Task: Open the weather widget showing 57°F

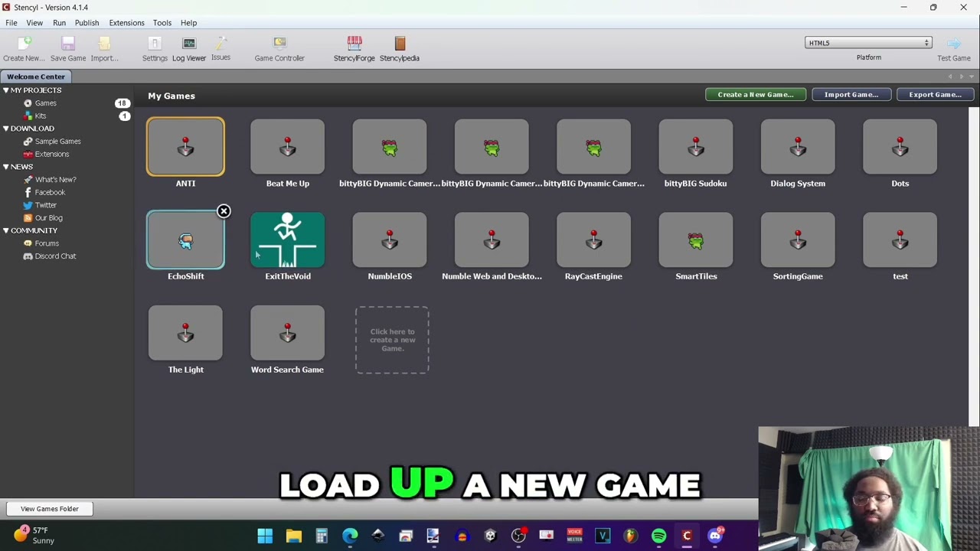Action: pyautogui.click(x=34, y=535)
